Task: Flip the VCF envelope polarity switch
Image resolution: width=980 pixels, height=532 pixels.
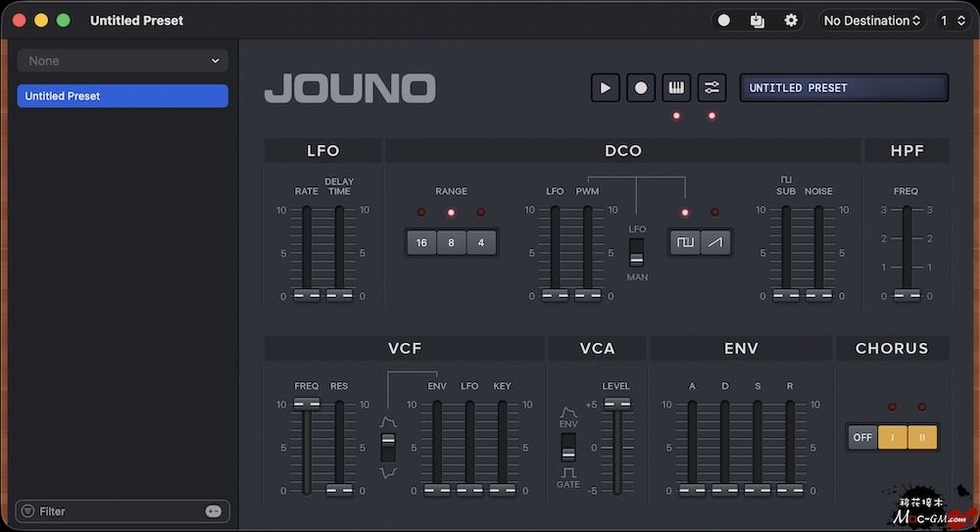Action: click(388, 446)
